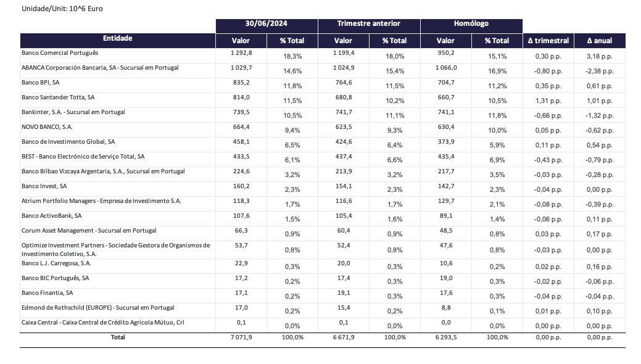The image size is (641, 364).
Task: Click the Edmond de Rothschild (EUROPE) entry
Action: 97,307
